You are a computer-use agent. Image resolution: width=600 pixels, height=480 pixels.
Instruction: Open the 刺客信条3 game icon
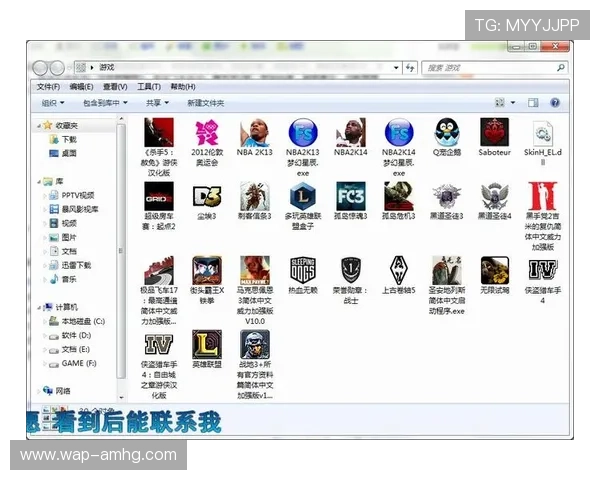point(255,196)
